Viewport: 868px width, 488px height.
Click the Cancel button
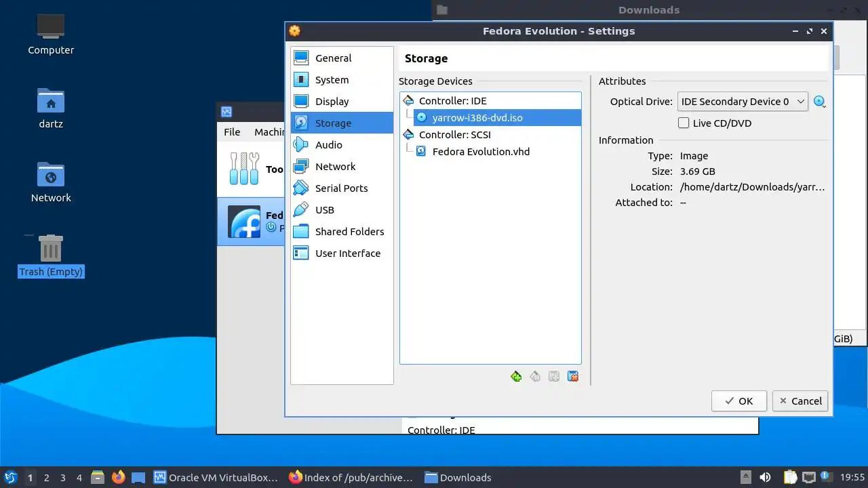800,401
